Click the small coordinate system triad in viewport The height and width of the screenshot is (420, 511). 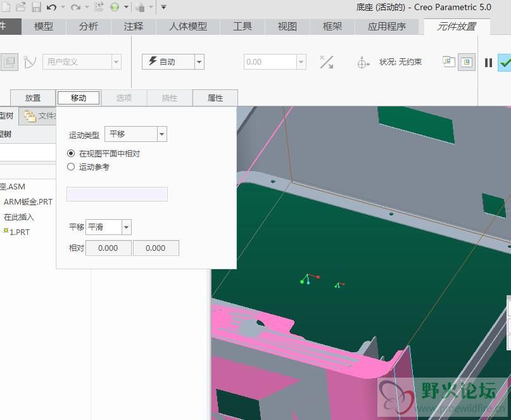tap(339, 285)
